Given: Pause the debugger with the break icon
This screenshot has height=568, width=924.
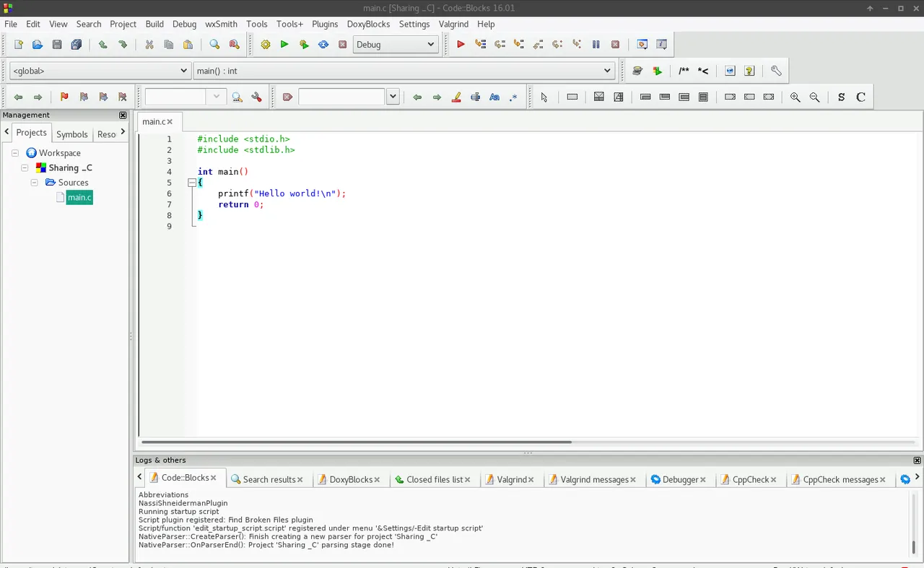Looking at the screenshot, I should (x=596, y=45).
